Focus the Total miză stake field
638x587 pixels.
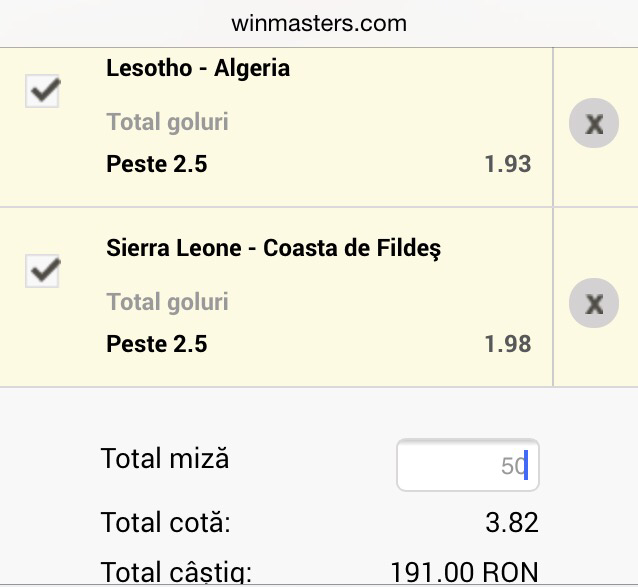pos(467,465)
